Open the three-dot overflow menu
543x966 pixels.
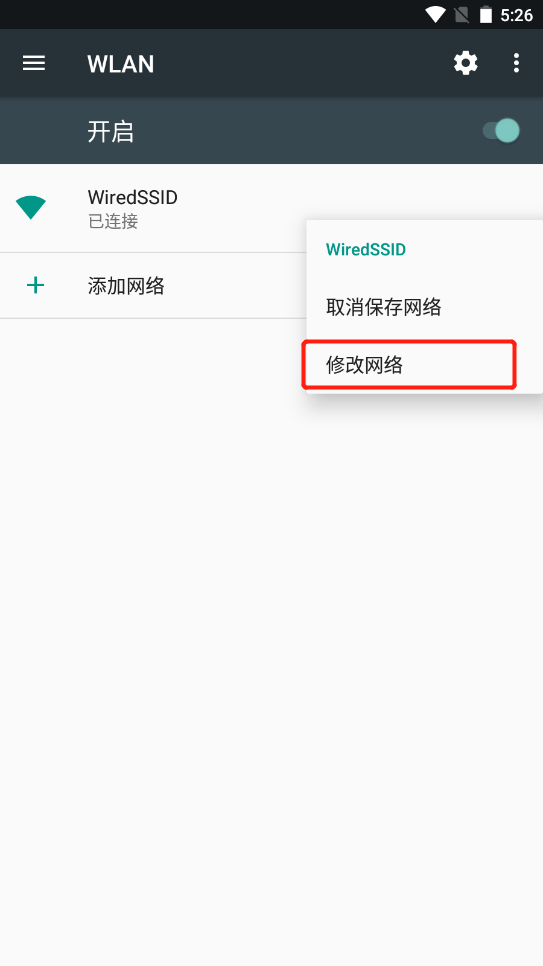pyautogui.click(x=516, y=63)
